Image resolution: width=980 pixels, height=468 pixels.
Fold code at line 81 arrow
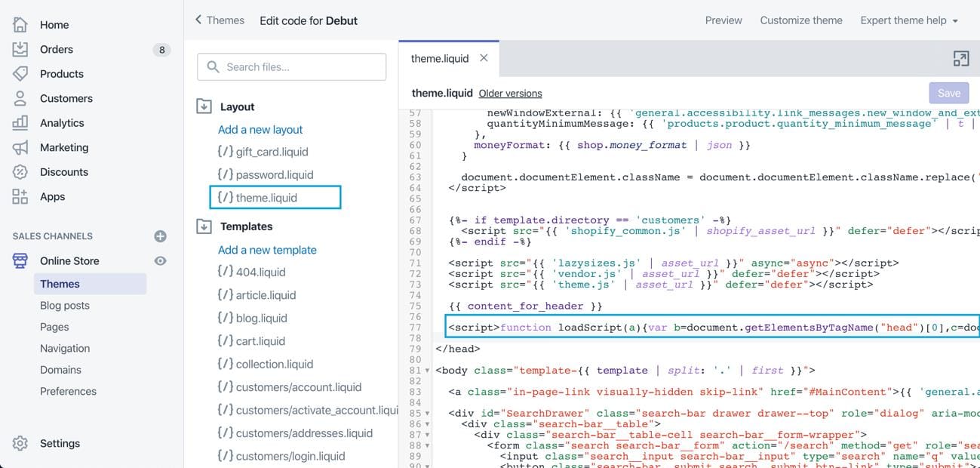[429, 371]
